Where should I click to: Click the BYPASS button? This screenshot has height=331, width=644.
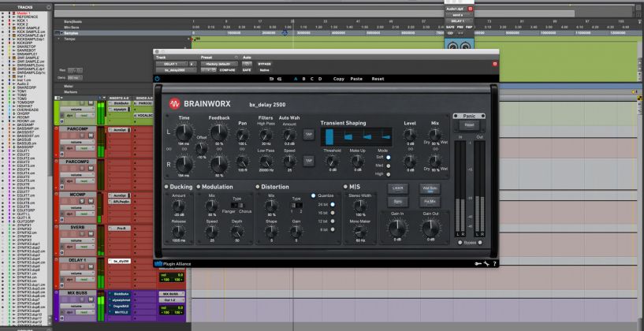264,65
